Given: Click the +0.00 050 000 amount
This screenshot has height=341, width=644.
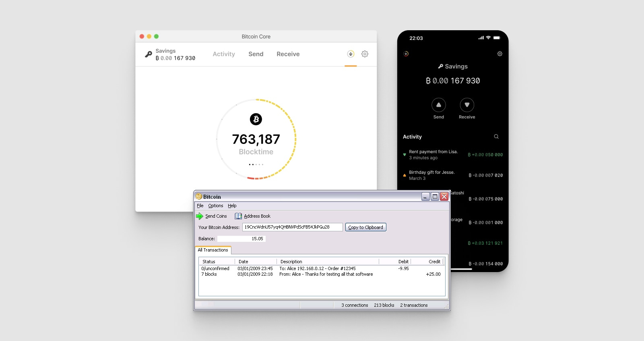Looking at the screenshot, I should 485,155.
